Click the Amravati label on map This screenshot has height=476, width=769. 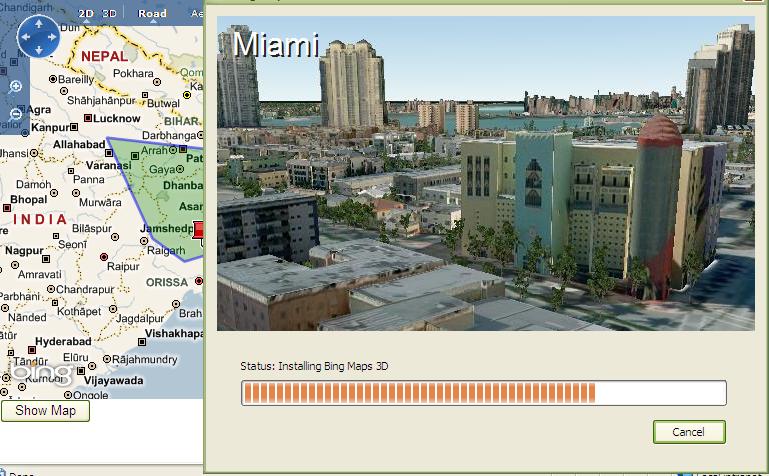(x=40, y=275)
